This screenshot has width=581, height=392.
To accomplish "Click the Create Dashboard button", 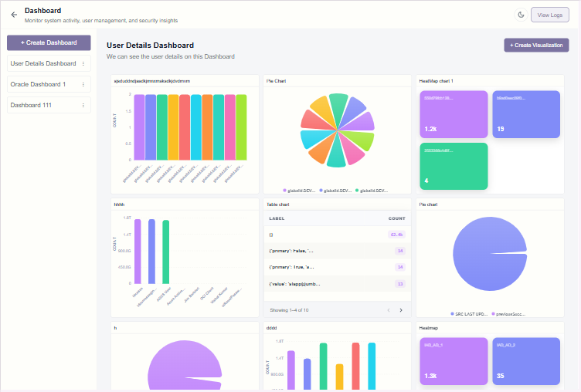I will 49,42.
